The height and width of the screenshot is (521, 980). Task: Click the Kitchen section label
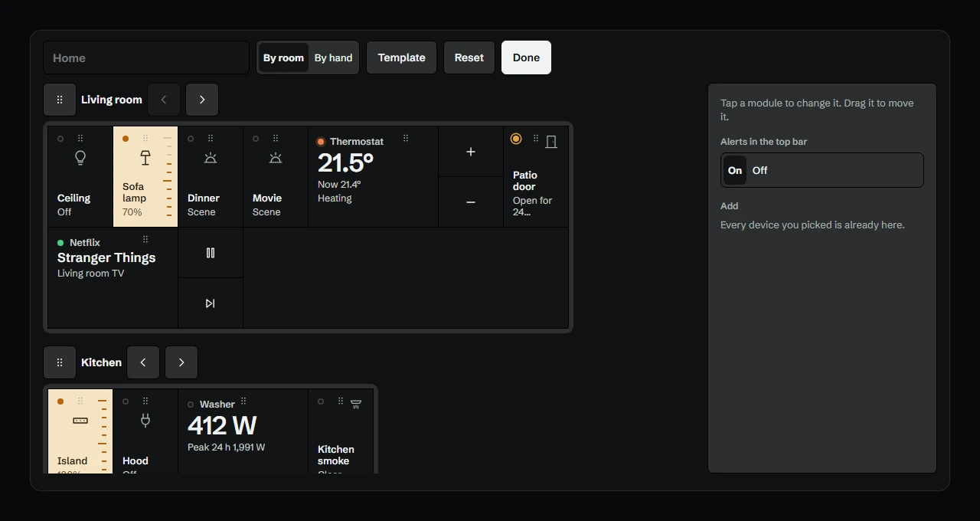(x=101, y=362)
